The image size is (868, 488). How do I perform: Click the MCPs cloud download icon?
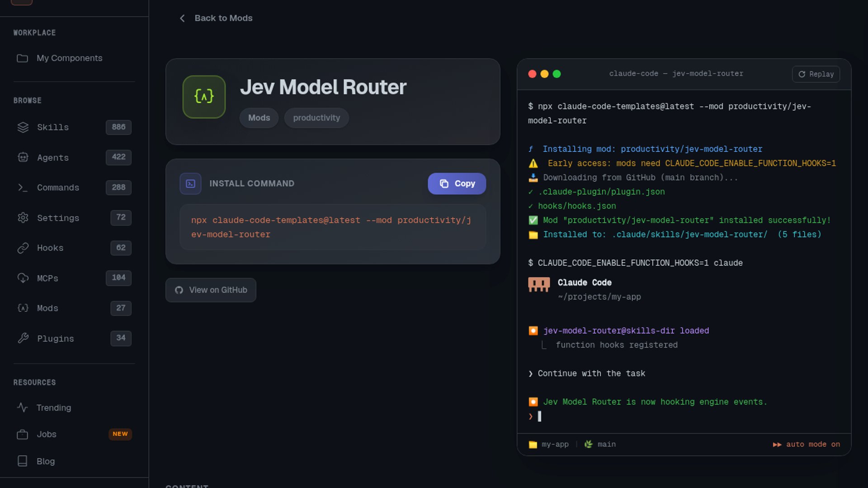[x=23, y=278]
